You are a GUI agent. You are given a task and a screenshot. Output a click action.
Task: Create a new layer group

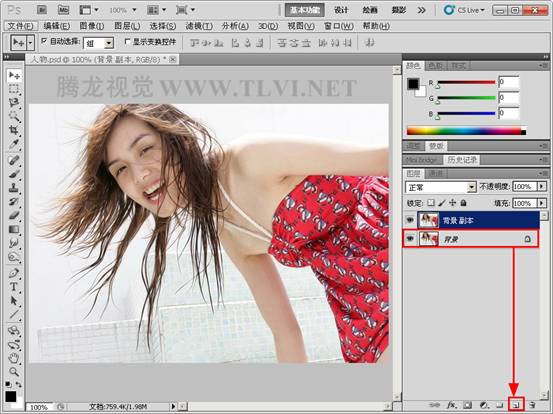click(499, 405)
